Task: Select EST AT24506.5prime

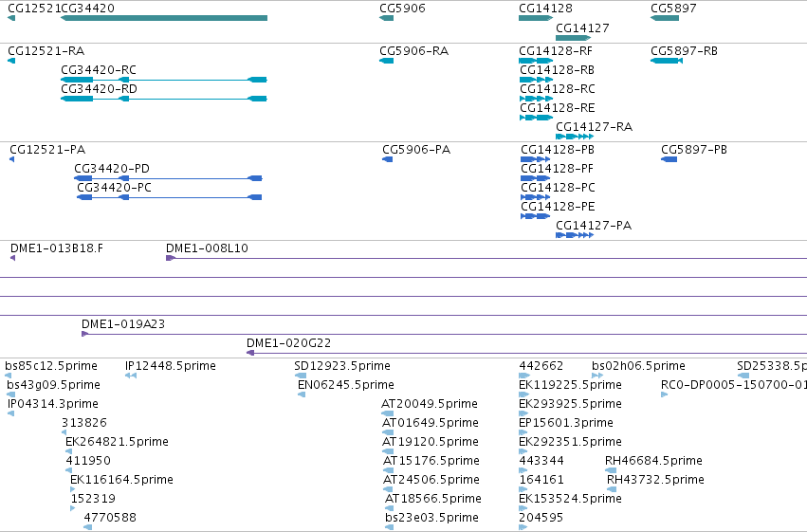Action: click(x=388, y=490)
